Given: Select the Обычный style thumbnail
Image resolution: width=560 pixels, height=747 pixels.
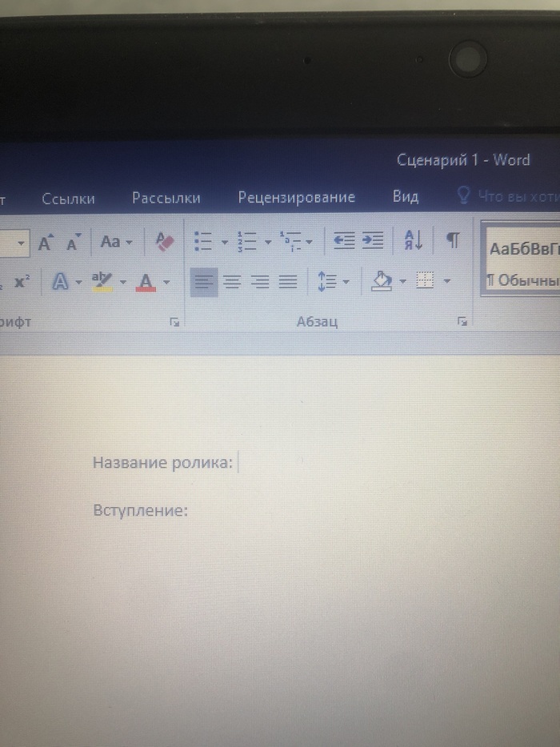Looking at the screenshot, I should click(521, 259).
